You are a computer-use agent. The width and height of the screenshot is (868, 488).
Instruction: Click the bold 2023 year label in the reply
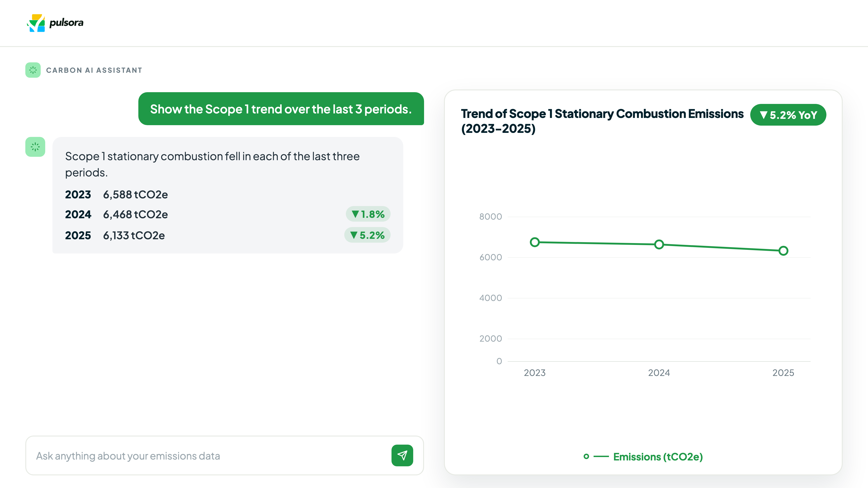point(78,194)
